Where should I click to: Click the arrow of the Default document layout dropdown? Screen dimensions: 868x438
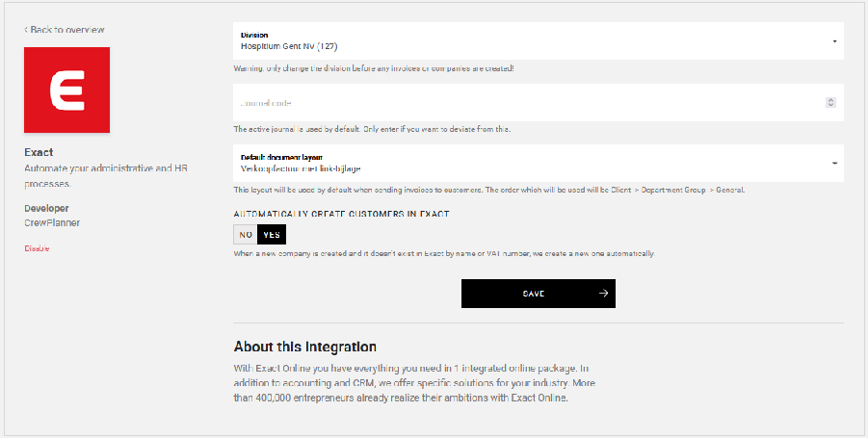833,163
